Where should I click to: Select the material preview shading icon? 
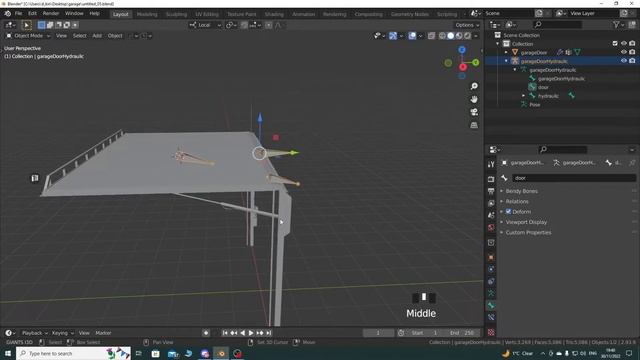coord(459,36)
